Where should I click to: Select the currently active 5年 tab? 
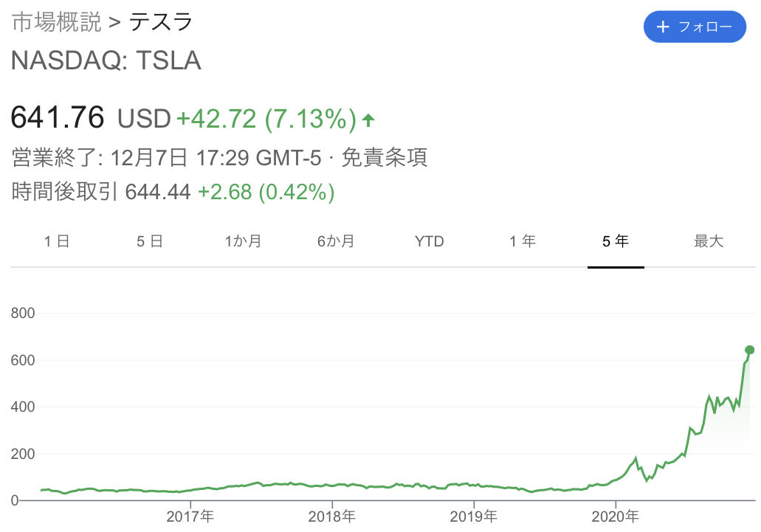click(x=615, y=241)
